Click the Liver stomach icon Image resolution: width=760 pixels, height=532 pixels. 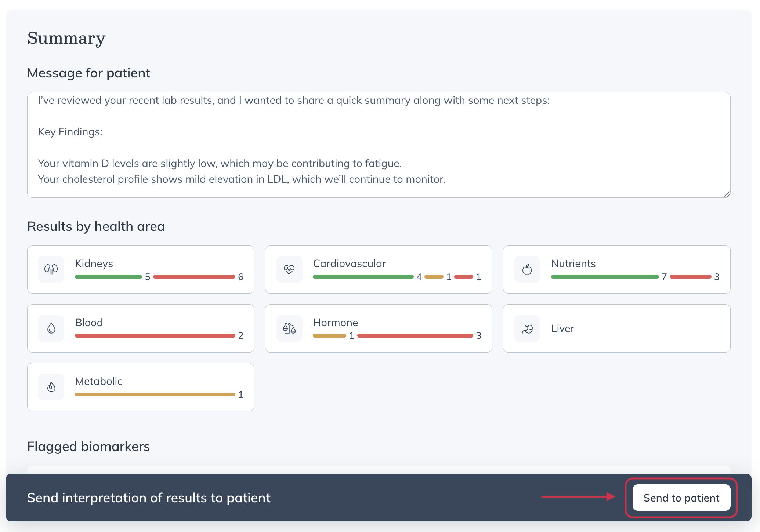click(527, 328)
